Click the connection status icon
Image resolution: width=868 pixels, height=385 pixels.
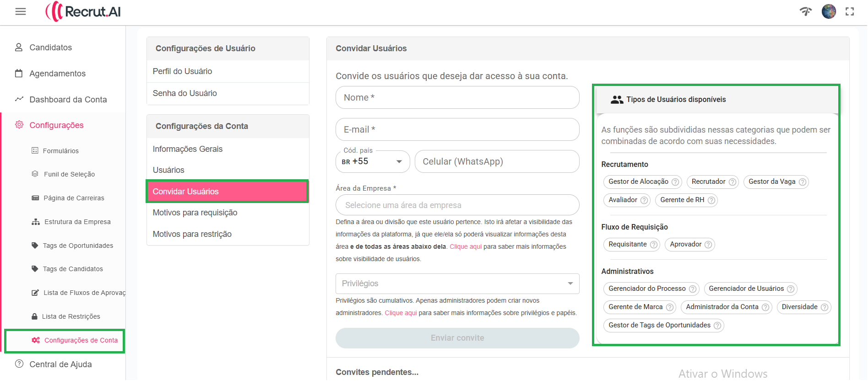pos(806,12)
